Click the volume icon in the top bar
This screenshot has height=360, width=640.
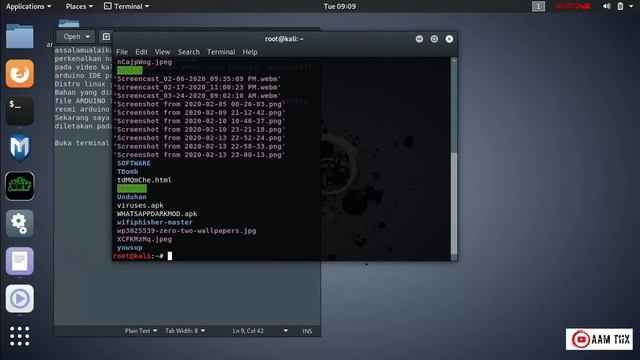tap(607, 6)
